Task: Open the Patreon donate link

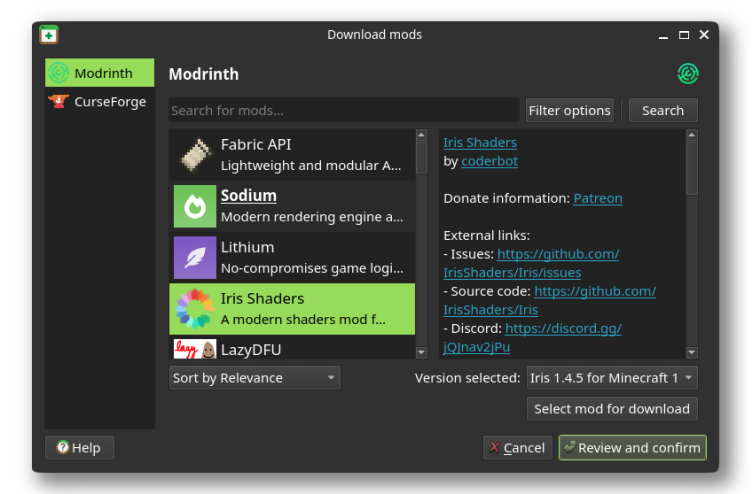Action: tap(598, 198)
